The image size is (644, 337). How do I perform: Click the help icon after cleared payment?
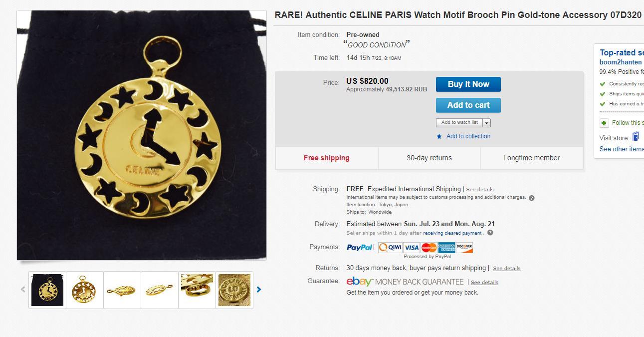(490, 233)
